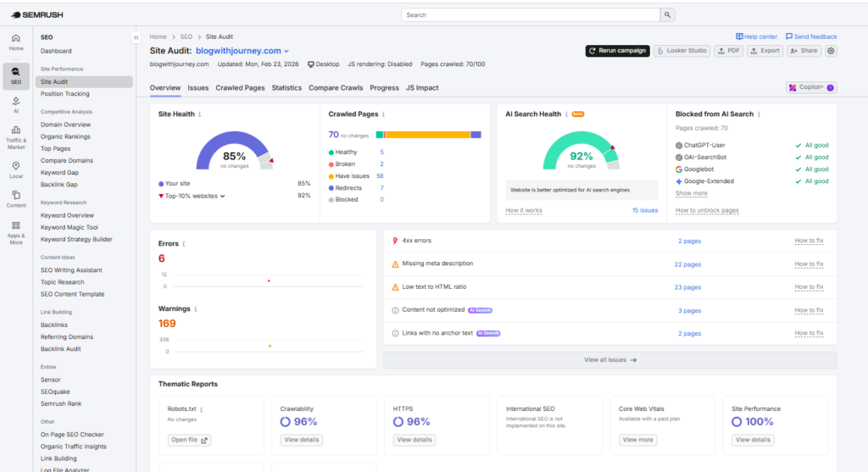The width and height of the screenshot is (868, 472).
Task: Click the AI Search Health 92% gauge
Action: pos(581,151)
